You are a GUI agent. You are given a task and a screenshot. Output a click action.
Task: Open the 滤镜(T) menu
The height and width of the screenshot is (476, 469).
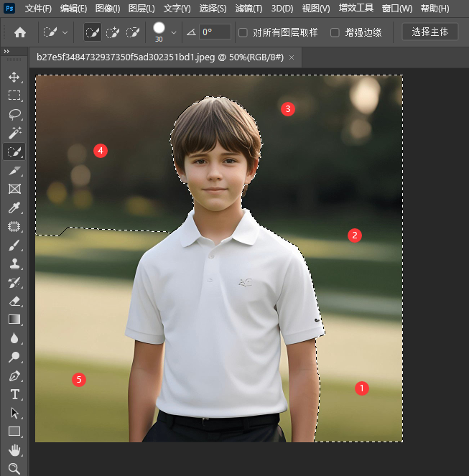[249, 9]
